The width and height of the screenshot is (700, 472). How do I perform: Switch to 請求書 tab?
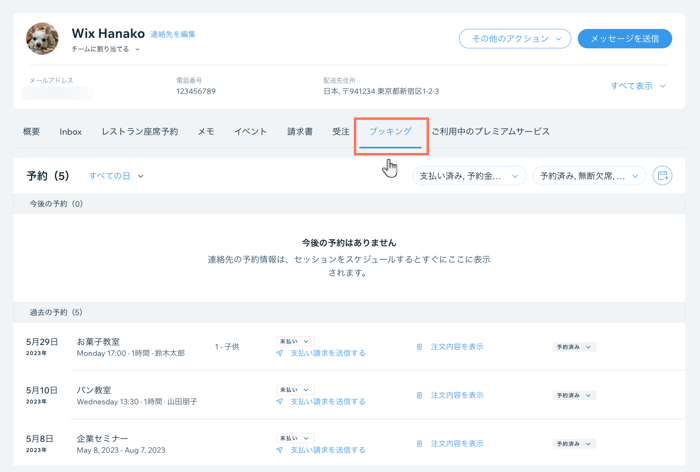[300, 132]
